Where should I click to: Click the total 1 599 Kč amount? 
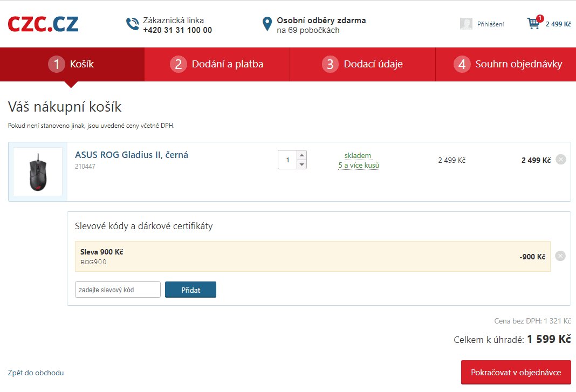[549, 339]
